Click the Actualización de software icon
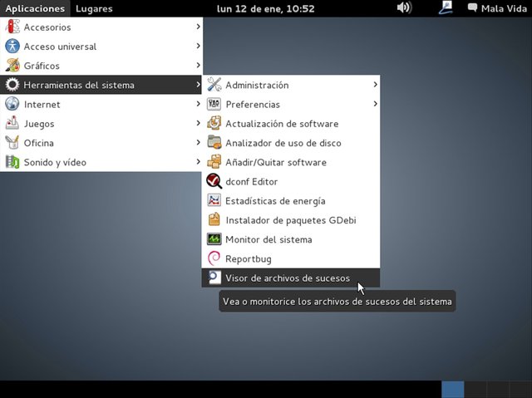 (x=214, y=124)
